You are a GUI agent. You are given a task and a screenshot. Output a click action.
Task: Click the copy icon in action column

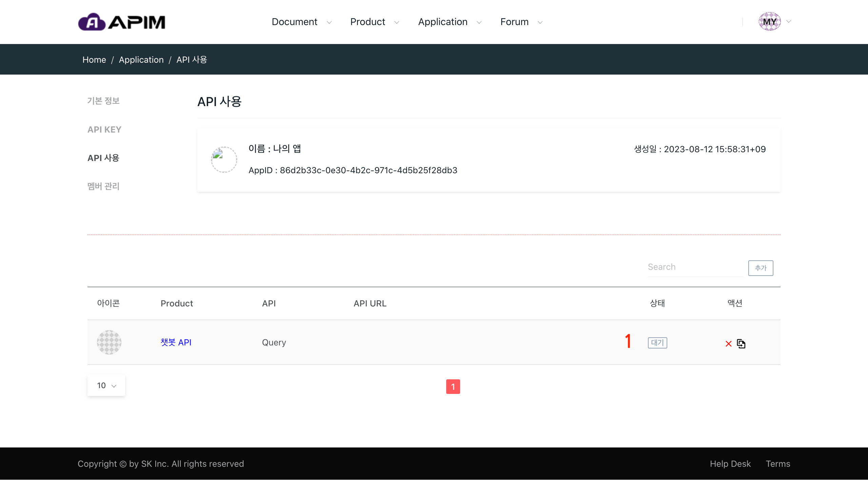coord(741,344)
